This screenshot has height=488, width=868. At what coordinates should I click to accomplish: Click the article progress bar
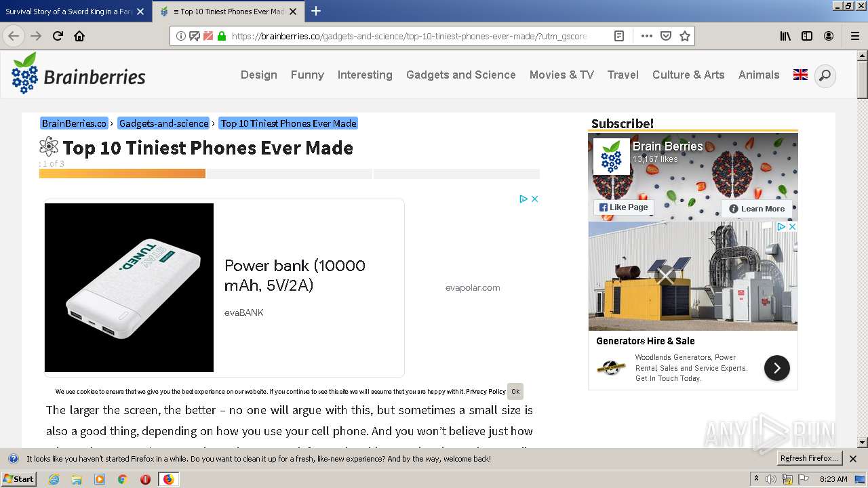click(290, 174)
